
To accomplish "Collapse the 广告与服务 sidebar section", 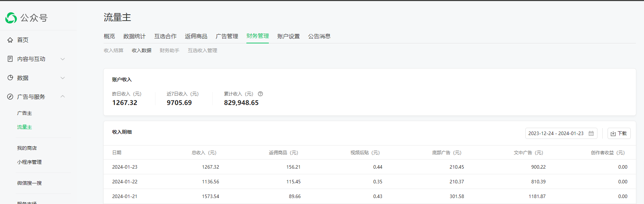I will (x=63, y=97).
